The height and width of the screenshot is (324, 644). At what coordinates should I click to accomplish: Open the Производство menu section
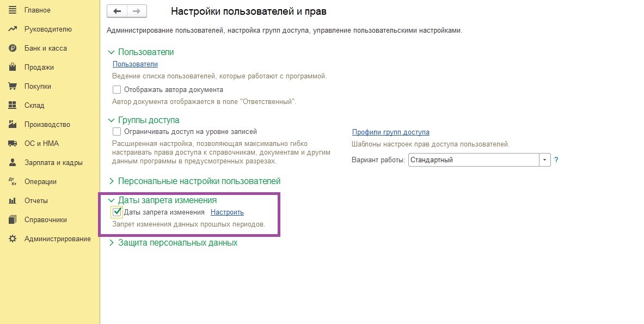coord(47,124)
